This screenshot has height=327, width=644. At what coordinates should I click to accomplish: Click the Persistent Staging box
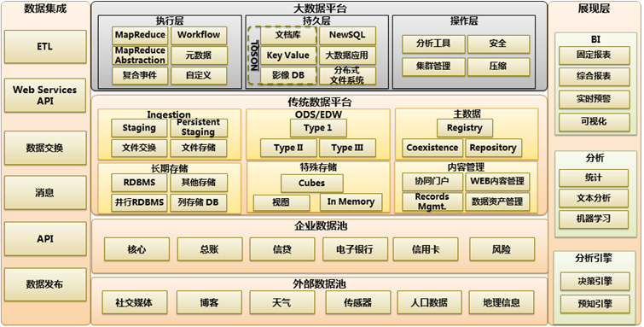pyautogui.click(x=199, y=128)
